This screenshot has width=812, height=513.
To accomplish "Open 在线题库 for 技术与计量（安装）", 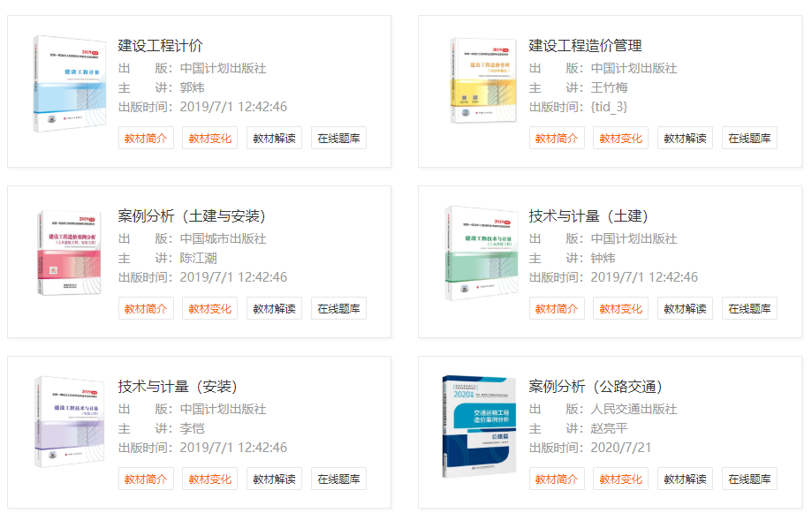I will pyautogui.click(x=338, y=479).
